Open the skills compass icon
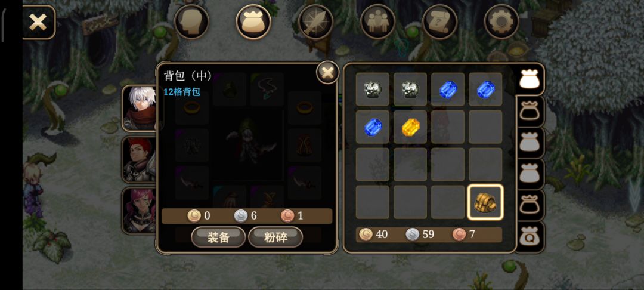This screenshot has width=644, height=290. point(315,21)
